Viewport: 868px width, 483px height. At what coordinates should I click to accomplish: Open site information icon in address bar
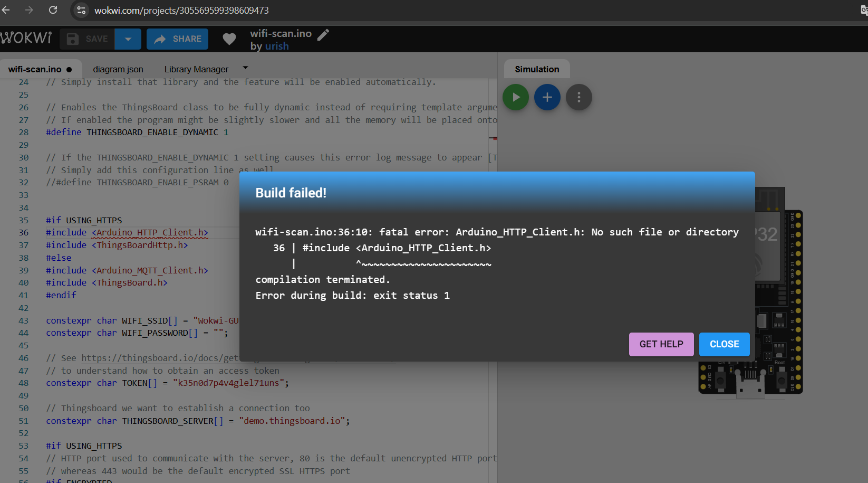click(x=81, y=10)
